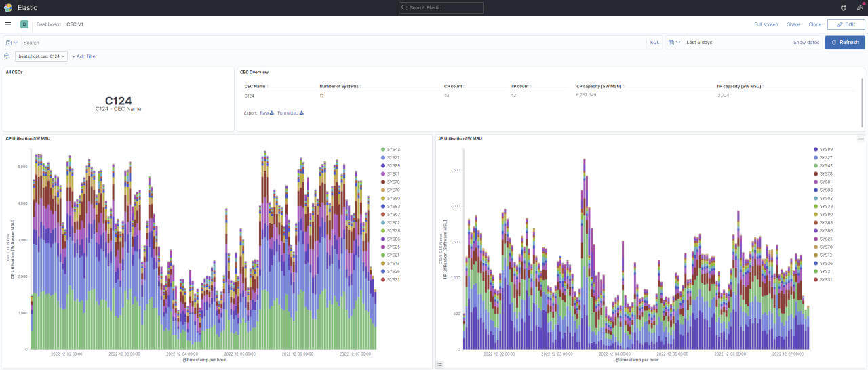This screenshot has height=370, width=868.
Task: Click the Elastic logo icon
Action: point(8,7)
